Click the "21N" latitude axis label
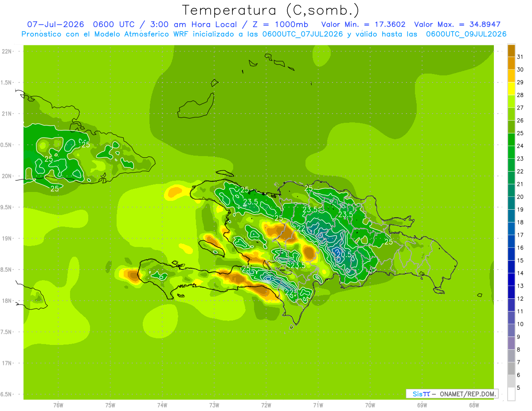 click(x=7, y=114)
